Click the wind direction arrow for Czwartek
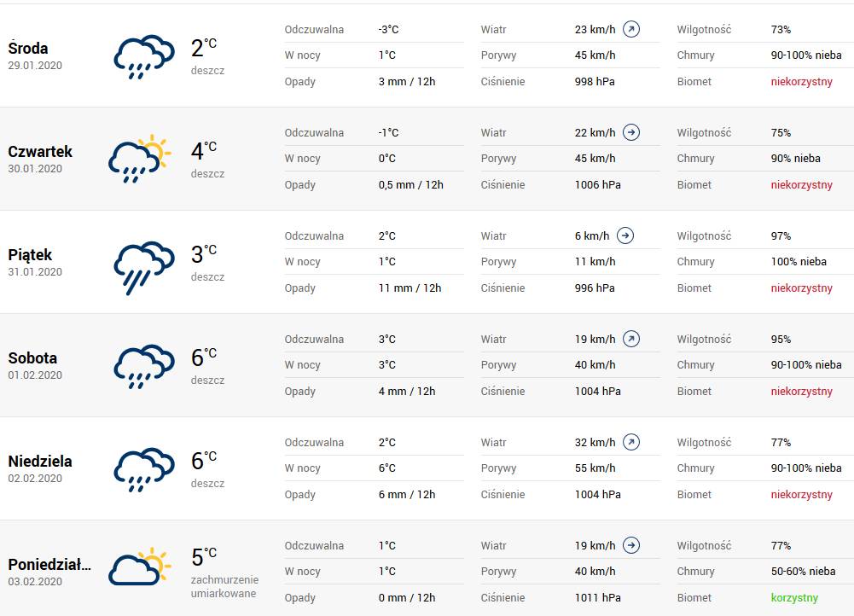854x616 pixels. tap(631, 132)
